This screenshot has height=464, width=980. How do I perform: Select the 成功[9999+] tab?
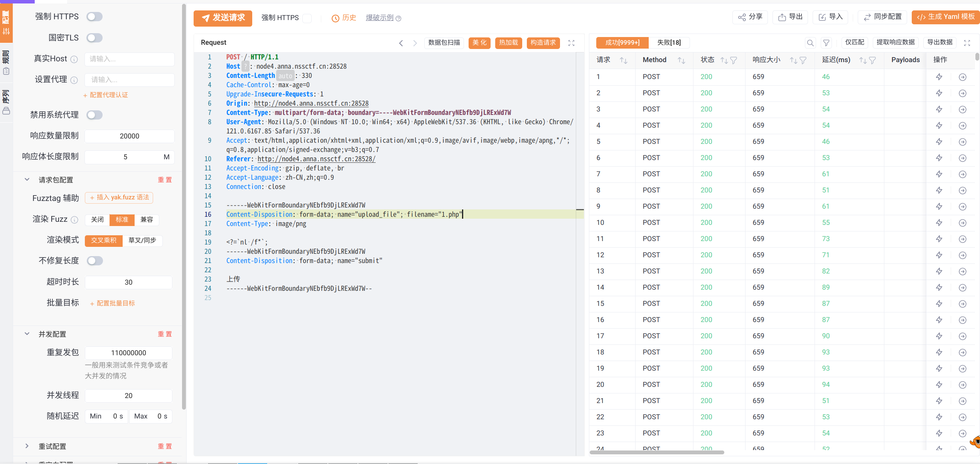point(622,43)
